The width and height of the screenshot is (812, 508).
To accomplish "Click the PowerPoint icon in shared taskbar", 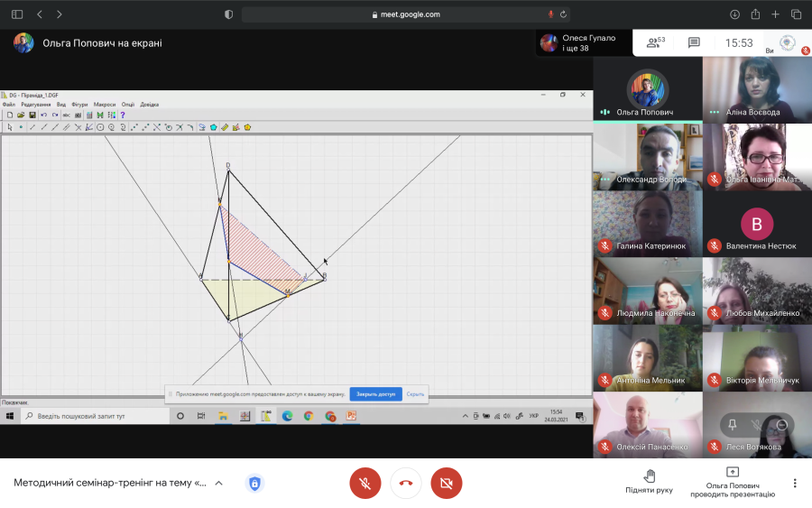I will click(351, 416).
